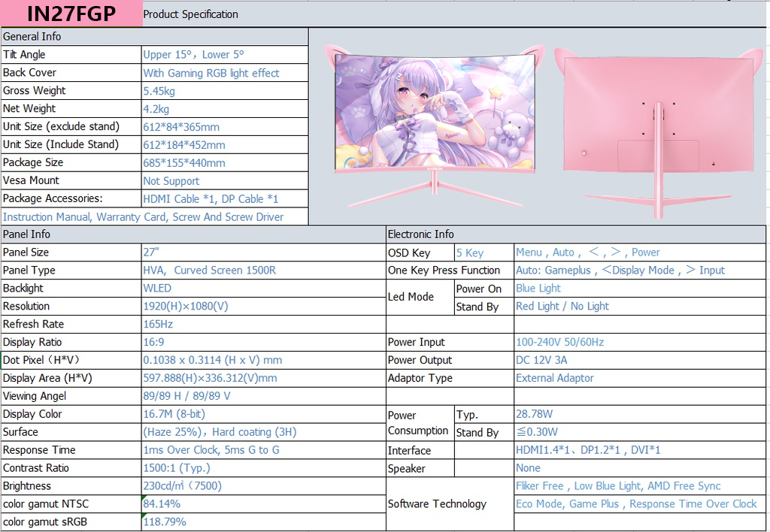Select the Panel Info section header
Viewport: 770px width, 532px height.
click(x=30, y=234)
